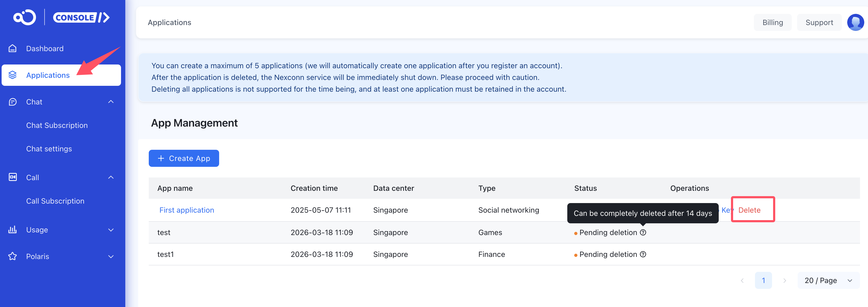This screenshot has width=868, height=307.
Task: Click help icon beside test Pending deletion
Action: point(643,233)
